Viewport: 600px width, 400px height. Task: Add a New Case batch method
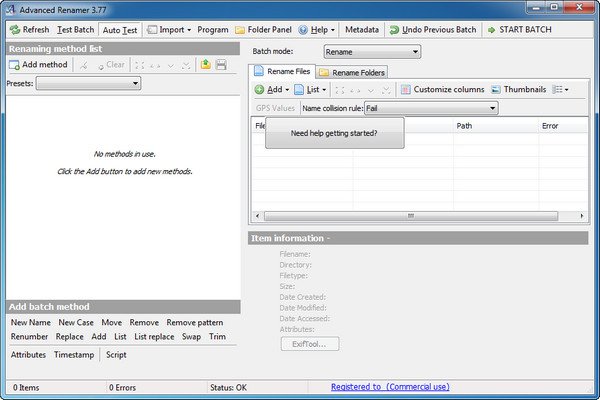76,323
